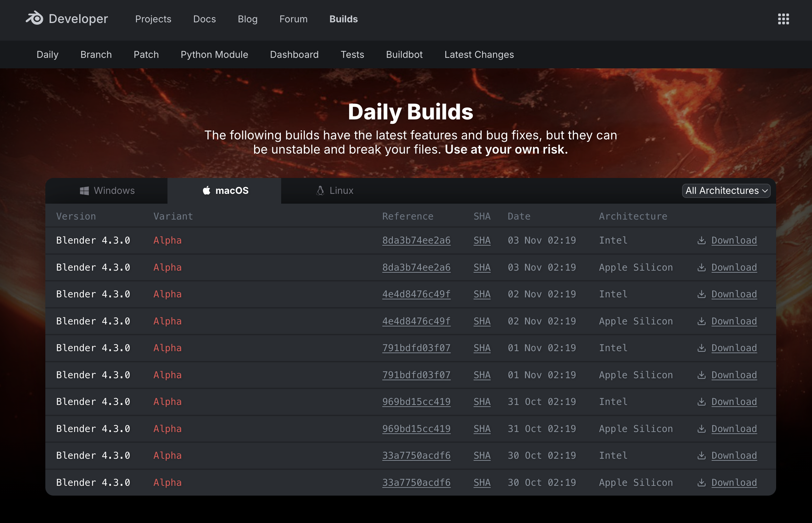Open Forum in top navigation
812x523 pixels.
pyautogui.click(x=293, y=19)
